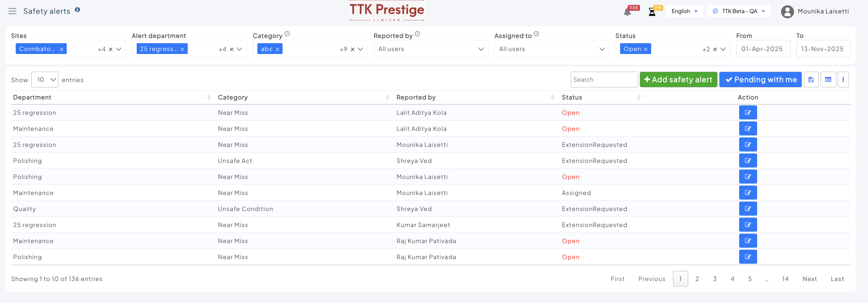Click the Safety alerts info icon
This screenshot has width=868, height=303.
78,10
